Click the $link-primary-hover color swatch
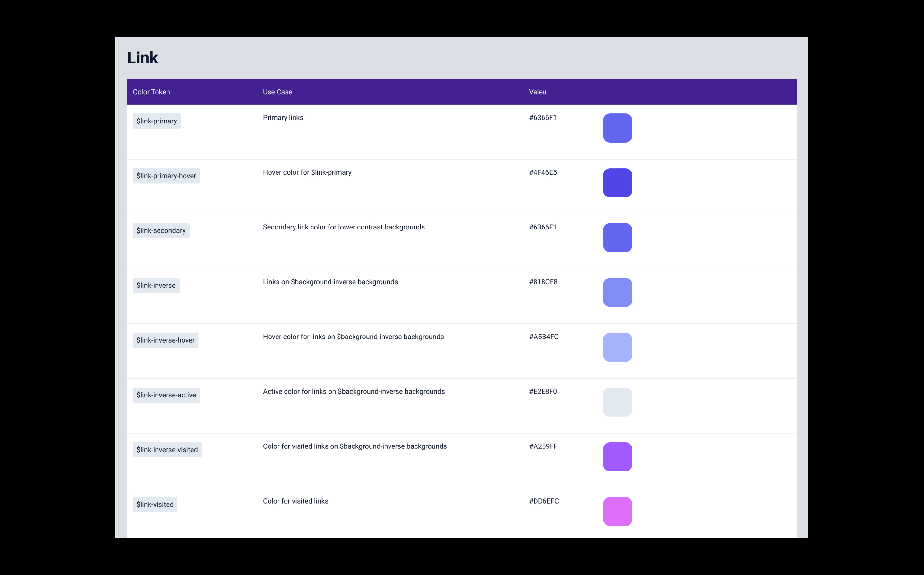924x575 pixels. tap(617, 183)
